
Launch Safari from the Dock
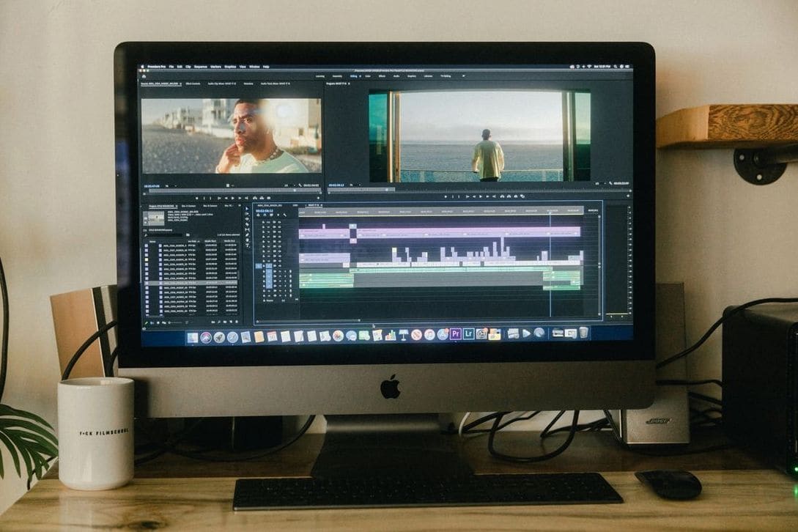pos(232,336)
